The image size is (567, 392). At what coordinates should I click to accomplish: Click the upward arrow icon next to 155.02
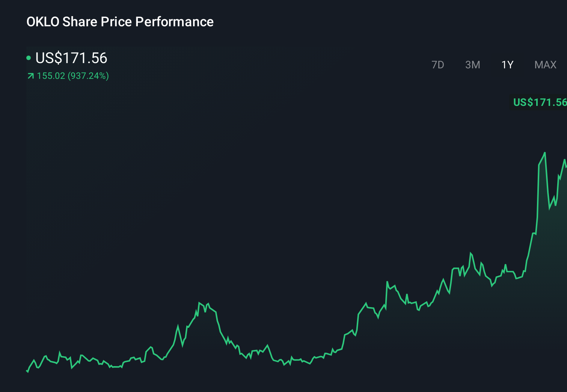click(30, 76)
